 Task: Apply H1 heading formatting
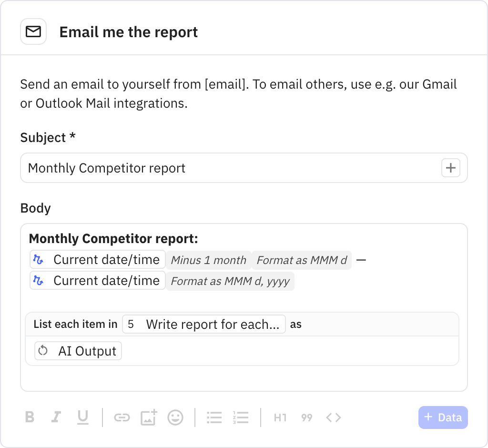(x=280, y=417)
